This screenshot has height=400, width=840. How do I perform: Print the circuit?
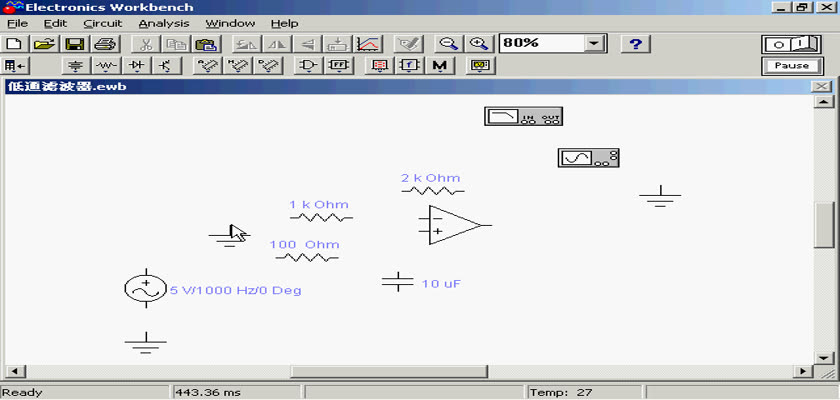104,44
